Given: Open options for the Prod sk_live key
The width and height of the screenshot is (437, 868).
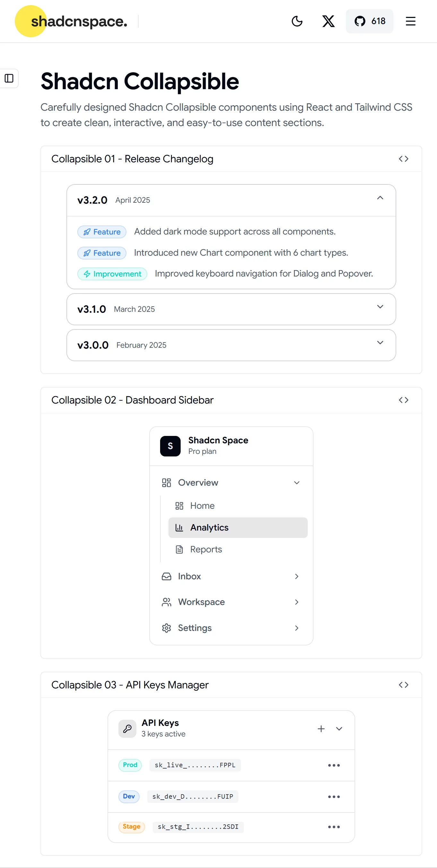Looking at the screenshot, I should tap(334, 765).
